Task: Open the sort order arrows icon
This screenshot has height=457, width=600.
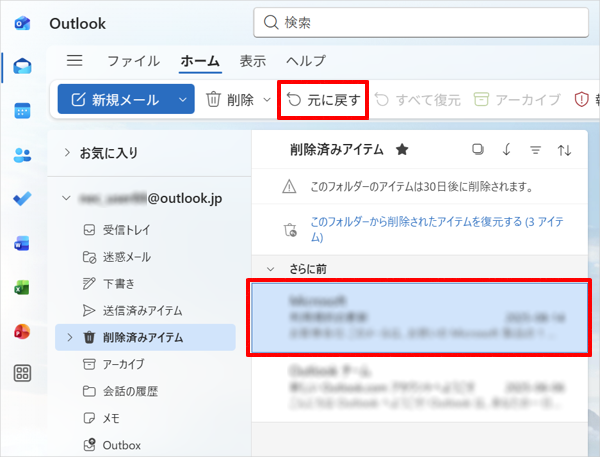Action: coord(564,150)
